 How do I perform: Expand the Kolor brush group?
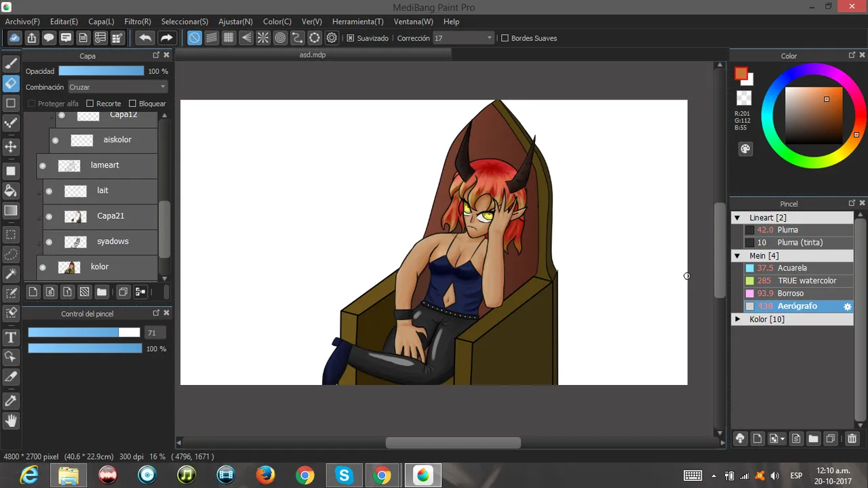pos(737,319)
